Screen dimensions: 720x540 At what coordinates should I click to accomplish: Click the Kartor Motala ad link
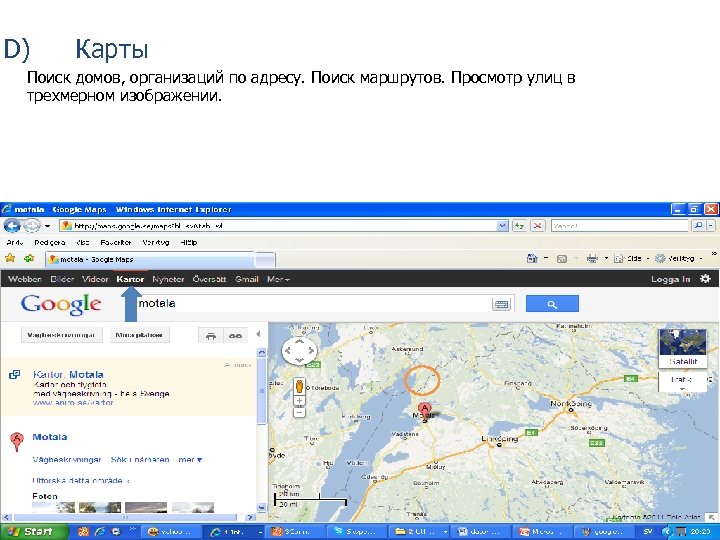(68, 374)
